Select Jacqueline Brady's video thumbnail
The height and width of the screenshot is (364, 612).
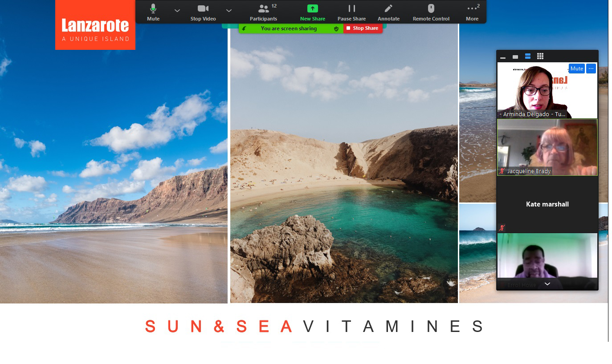tap(547, 147)
